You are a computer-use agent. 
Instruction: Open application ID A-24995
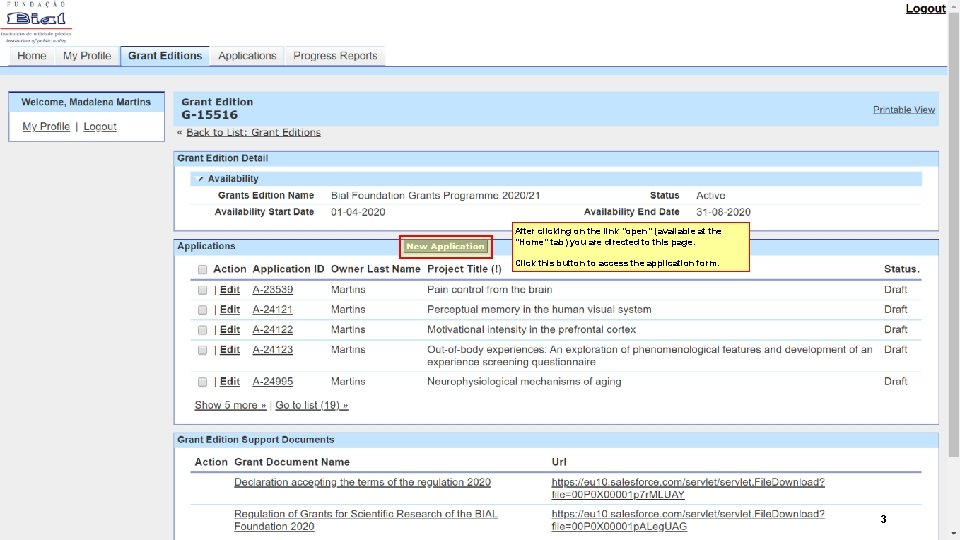click(x=272, y=381)
